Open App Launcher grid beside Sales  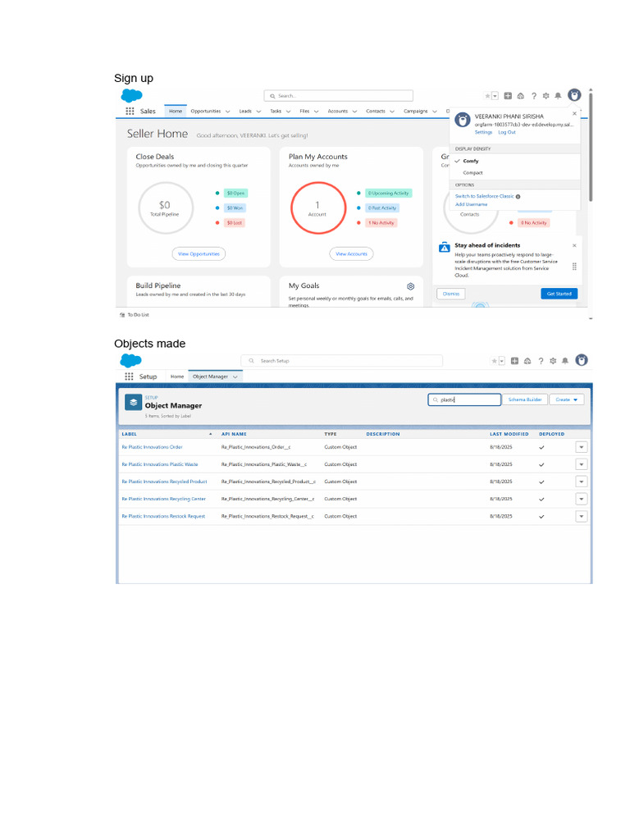[130, 111]
